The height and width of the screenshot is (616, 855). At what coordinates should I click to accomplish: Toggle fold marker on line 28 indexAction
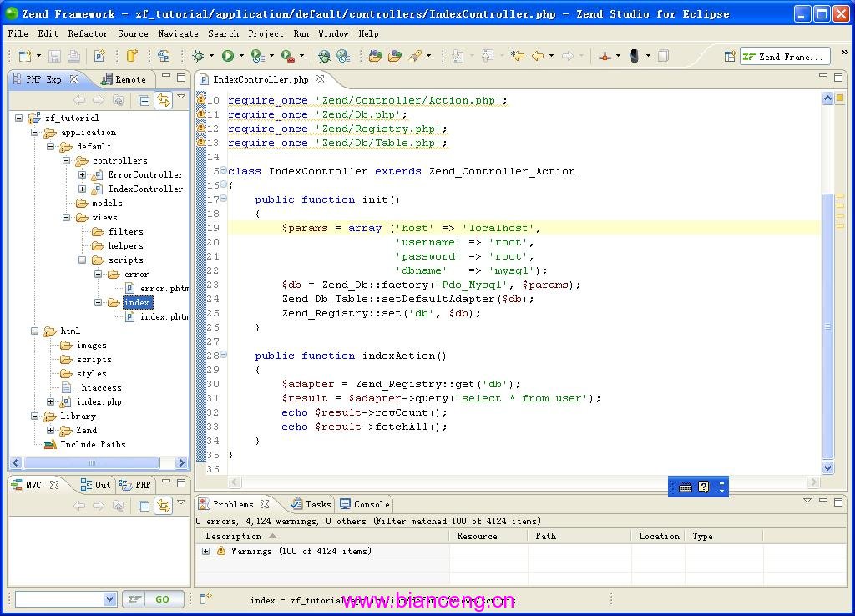pyautogui.click(x=224, y=355)
